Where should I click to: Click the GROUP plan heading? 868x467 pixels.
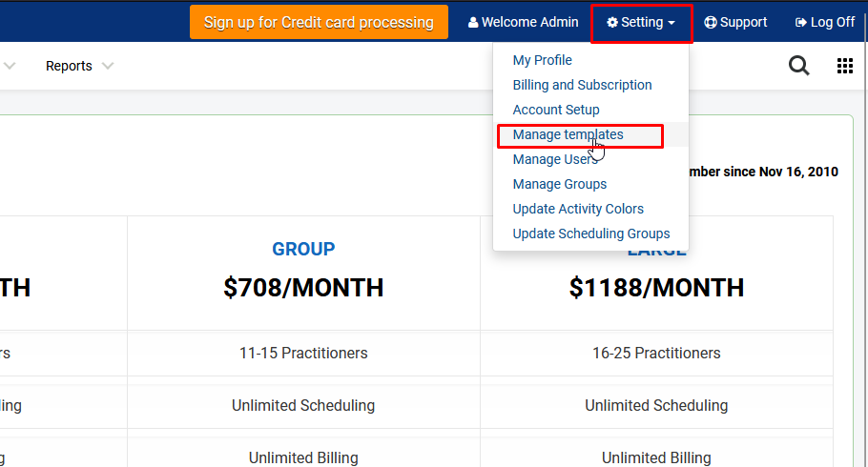point(303,249)
